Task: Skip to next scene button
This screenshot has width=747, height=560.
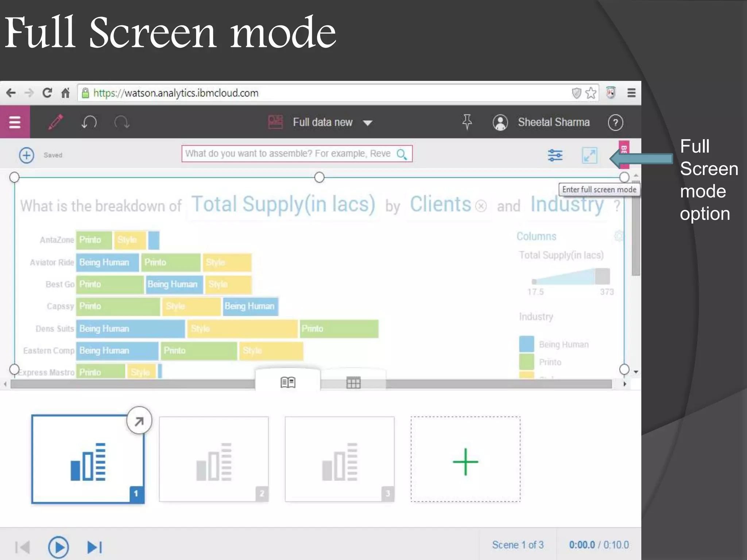Action: [x=94, y=547]
